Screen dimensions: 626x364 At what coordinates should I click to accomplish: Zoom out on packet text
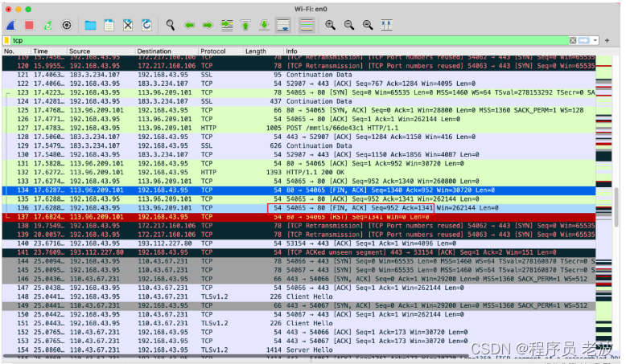click(349, 26)
